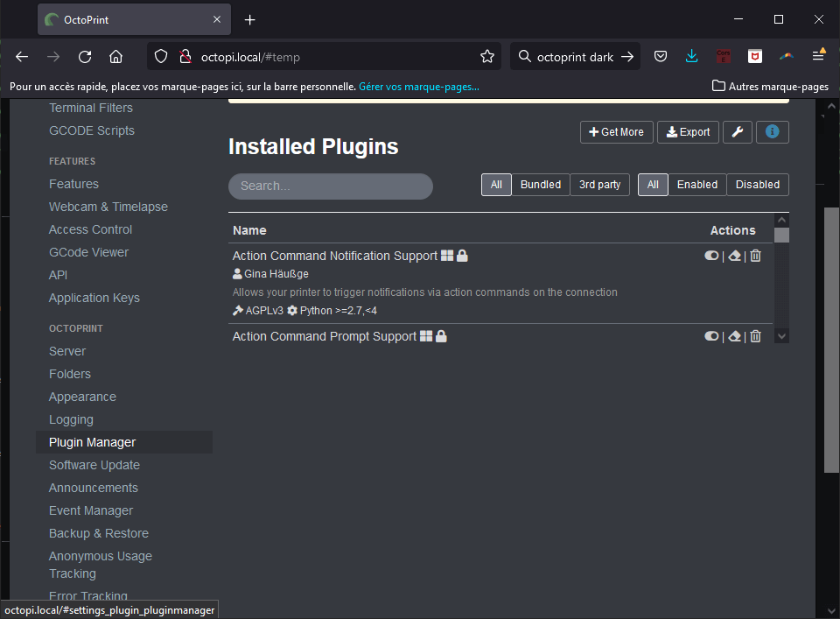Click bundled icon beside Action Command Prompt Support
Screen dimensions: 840x619
tap(426, 336)
